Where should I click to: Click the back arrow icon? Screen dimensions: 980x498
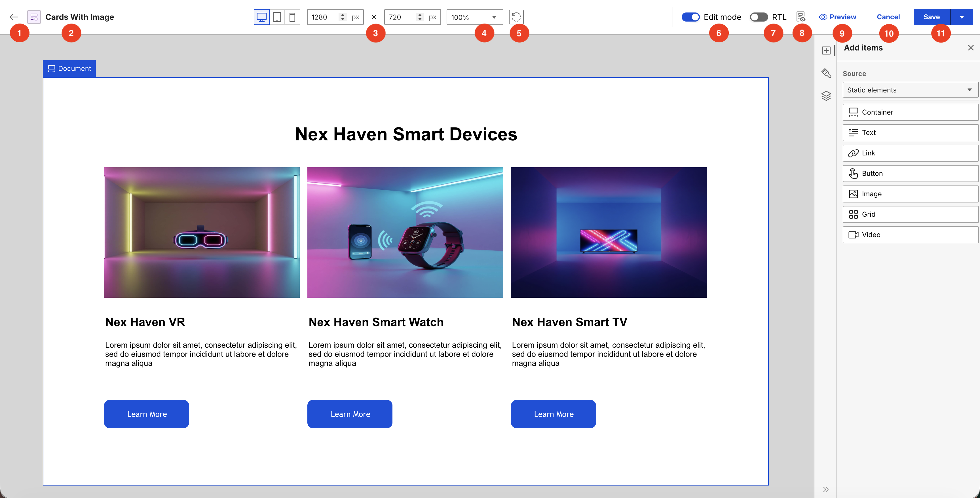click(14, 17)
